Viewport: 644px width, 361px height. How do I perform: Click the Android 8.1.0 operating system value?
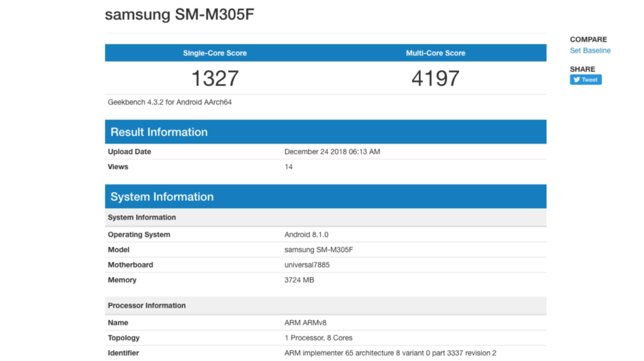pos(306,235)
